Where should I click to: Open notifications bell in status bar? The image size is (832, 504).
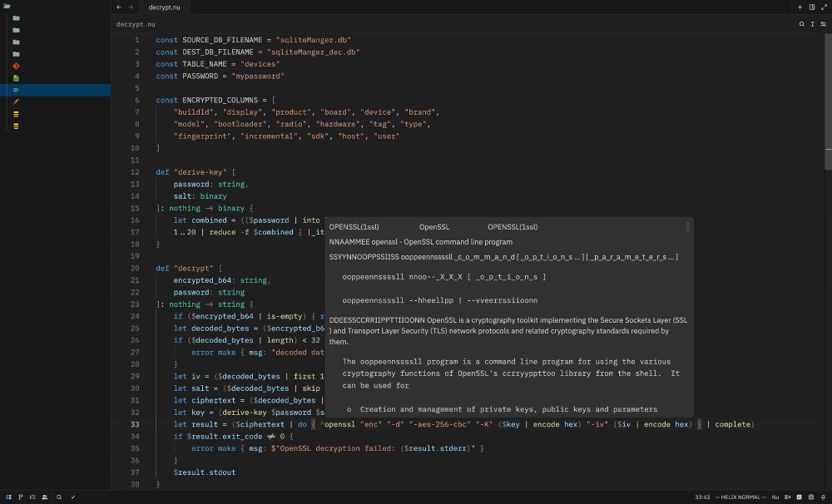pos(823,497)
